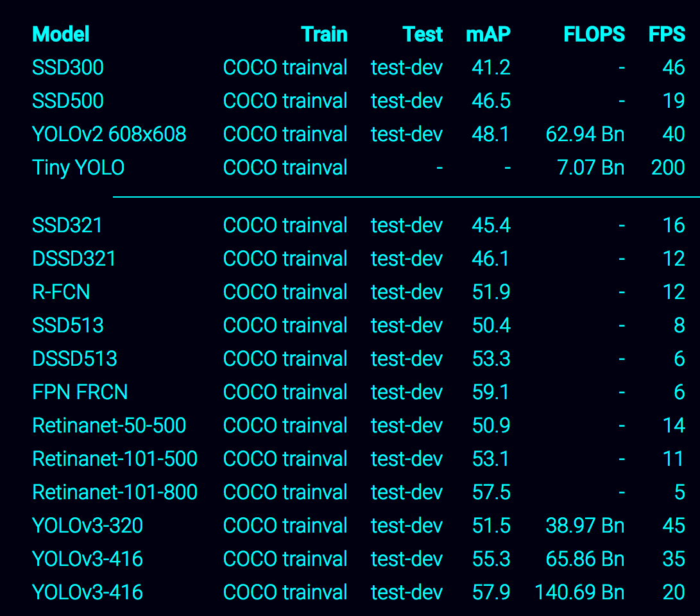The width and height of the screenshot is (700, 616).
Task: Click the 200 FPS value for Tiny YOLO
Action: tap(669, 167)
